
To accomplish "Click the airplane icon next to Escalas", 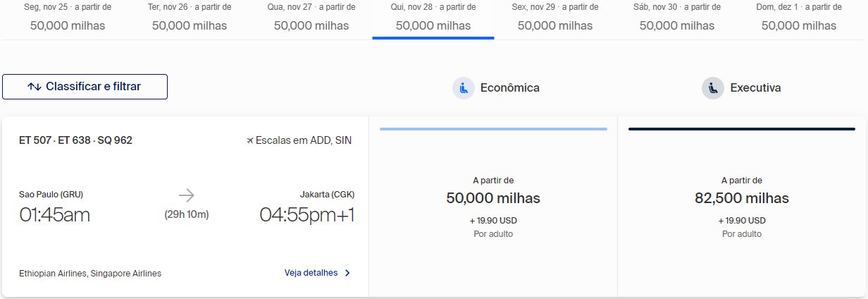I will (x=249, y=140).
